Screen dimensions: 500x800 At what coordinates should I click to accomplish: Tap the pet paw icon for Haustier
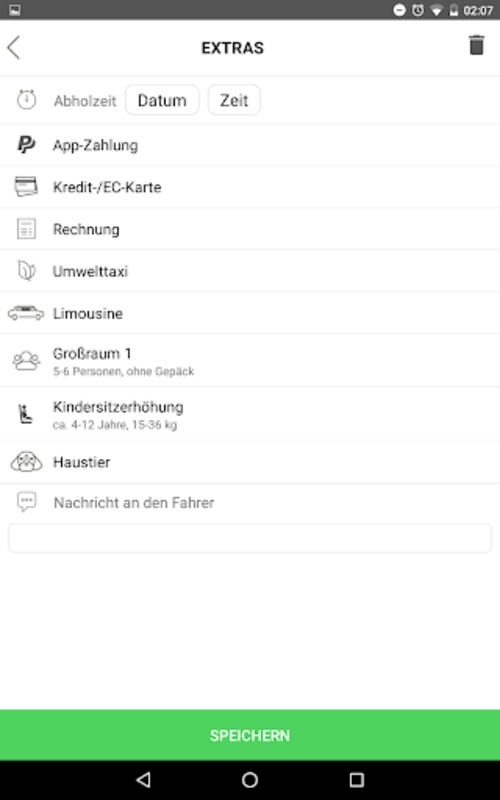26,462
